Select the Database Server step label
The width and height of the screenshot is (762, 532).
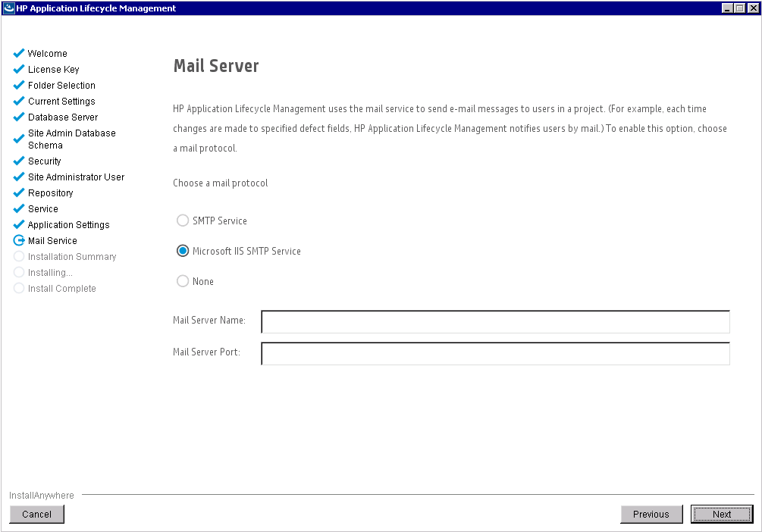pyautogui.click(x=63, y=117)
